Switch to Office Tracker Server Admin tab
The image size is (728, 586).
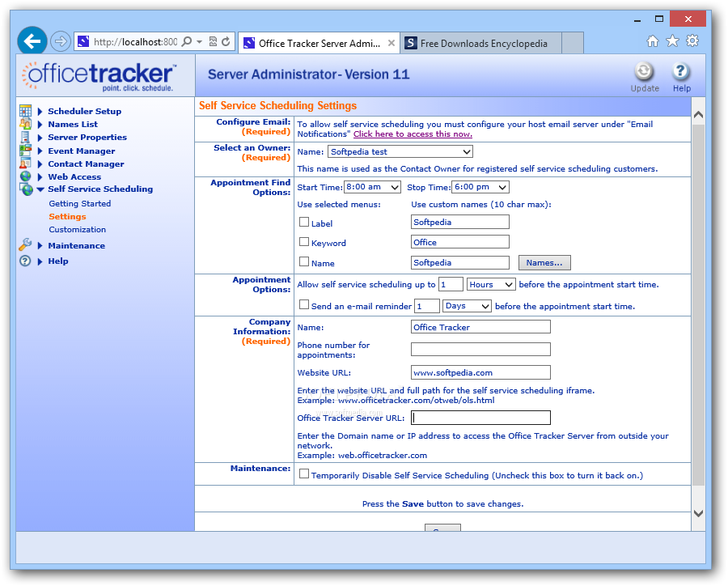pos(319,43)
